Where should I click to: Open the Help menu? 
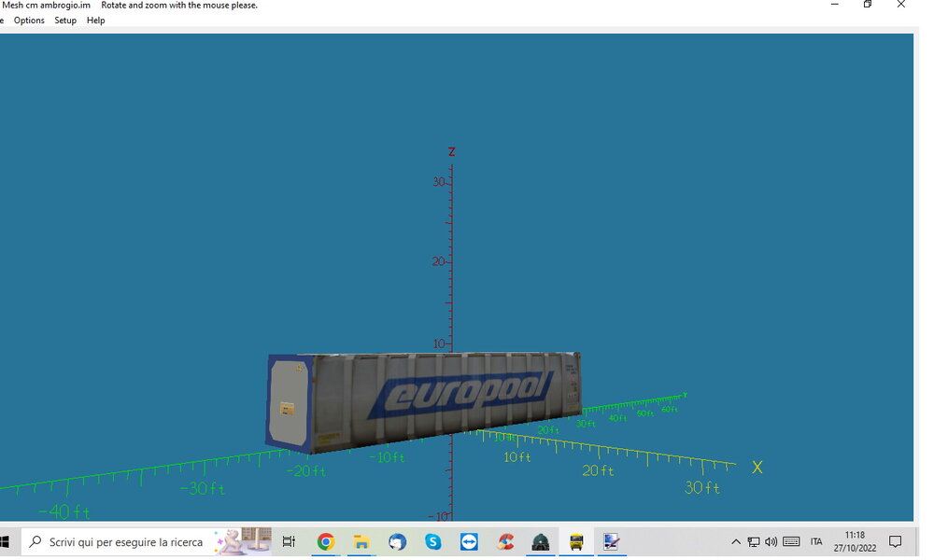96,21
